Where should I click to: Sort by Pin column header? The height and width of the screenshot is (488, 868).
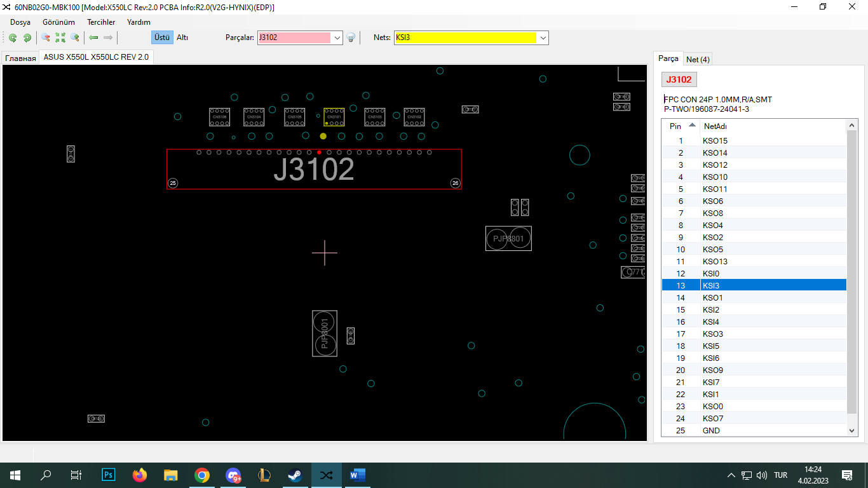click(x=681, y=126)
